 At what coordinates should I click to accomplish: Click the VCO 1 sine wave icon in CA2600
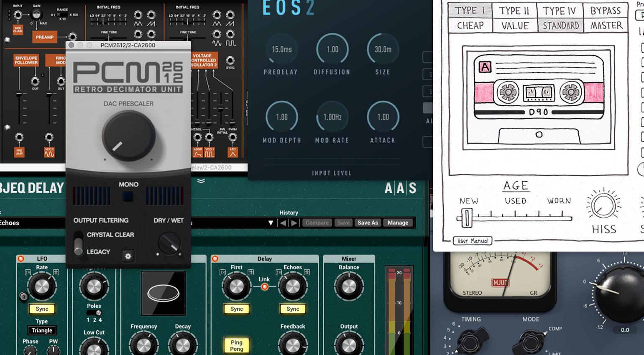tap(49, 152)
